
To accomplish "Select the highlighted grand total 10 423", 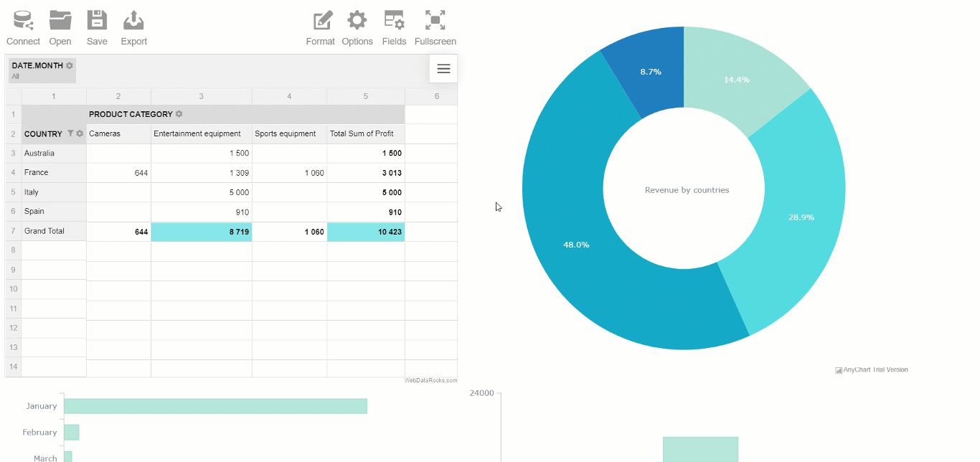I will click(366, 232).
